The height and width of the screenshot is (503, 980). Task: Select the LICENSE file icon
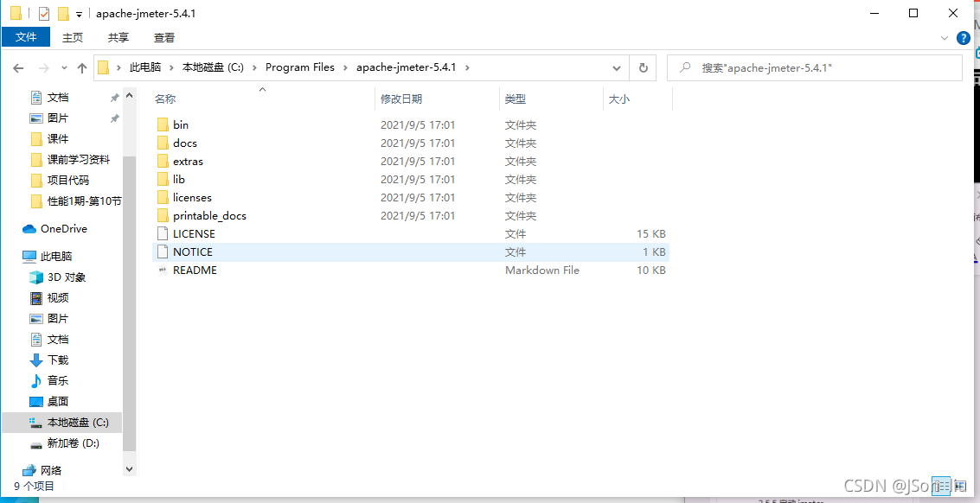pyautogui.click(x=163, y=233)
